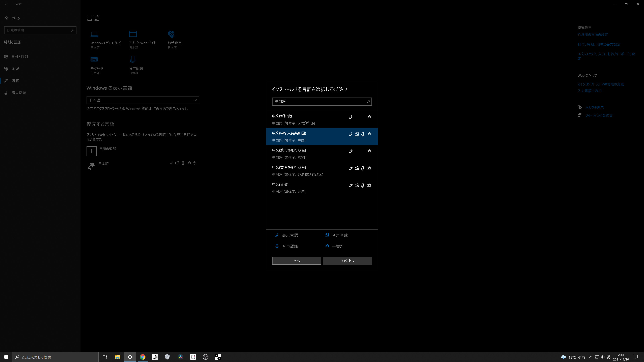Open Chrome from the taskbar
This screenshot has height=362, width=644.
tap(143, 357)
